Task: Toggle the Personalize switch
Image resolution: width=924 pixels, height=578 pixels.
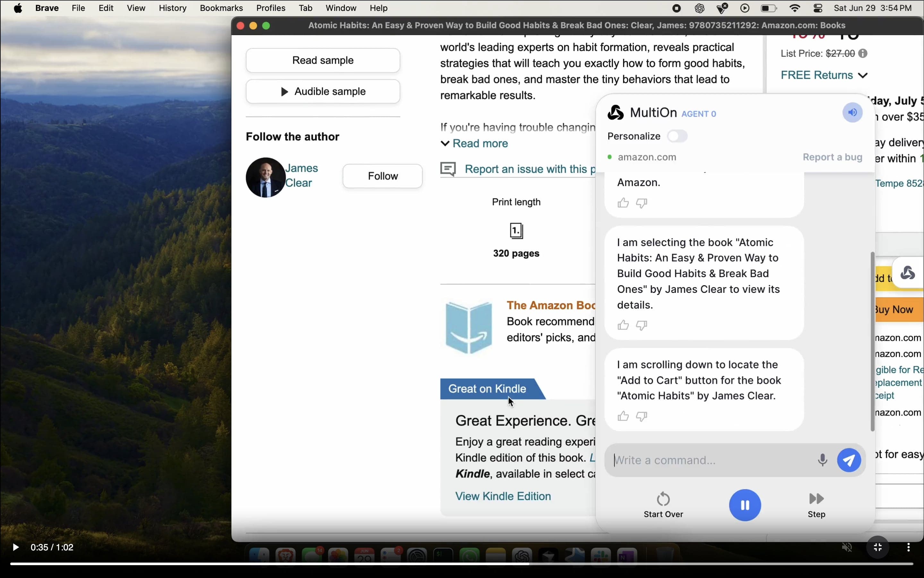Action: (677, 136)
